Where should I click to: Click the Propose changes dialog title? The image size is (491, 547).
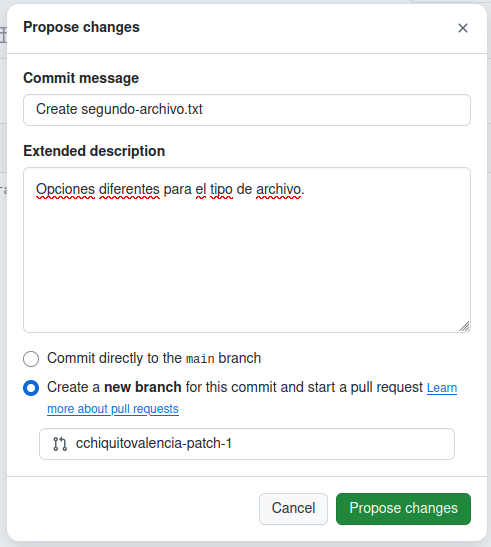pyautogui.click(x=81, y=27)
